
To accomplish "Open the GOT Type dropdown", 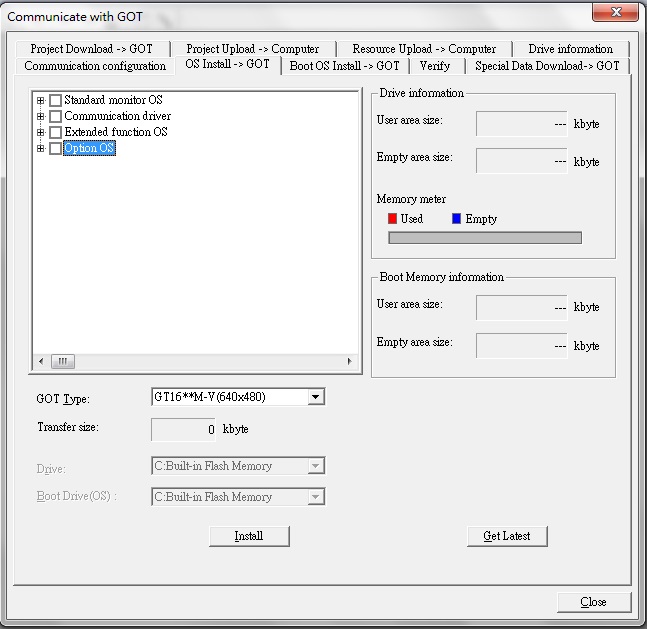I will pos(316,397).
